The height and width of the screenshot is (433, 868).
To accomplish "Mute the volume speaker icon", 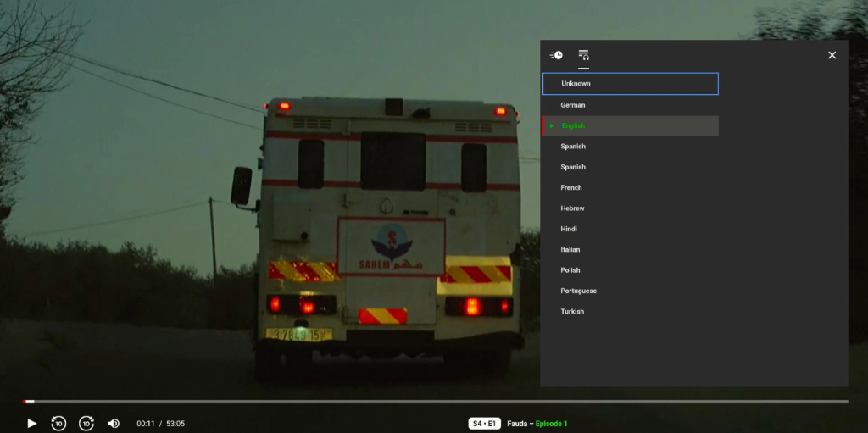I will click(114, 424).
